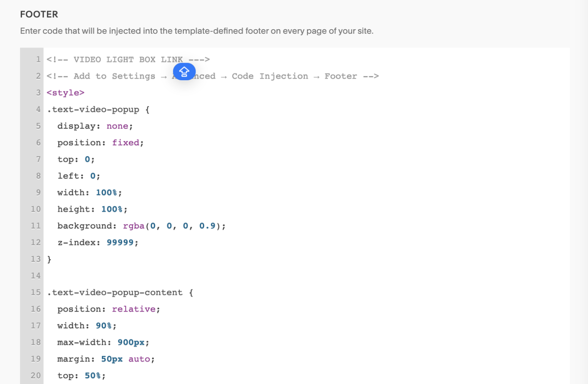Click the display: none; line
The width and height of the screenshot is (588, 384).
click(x=95, y=126)
